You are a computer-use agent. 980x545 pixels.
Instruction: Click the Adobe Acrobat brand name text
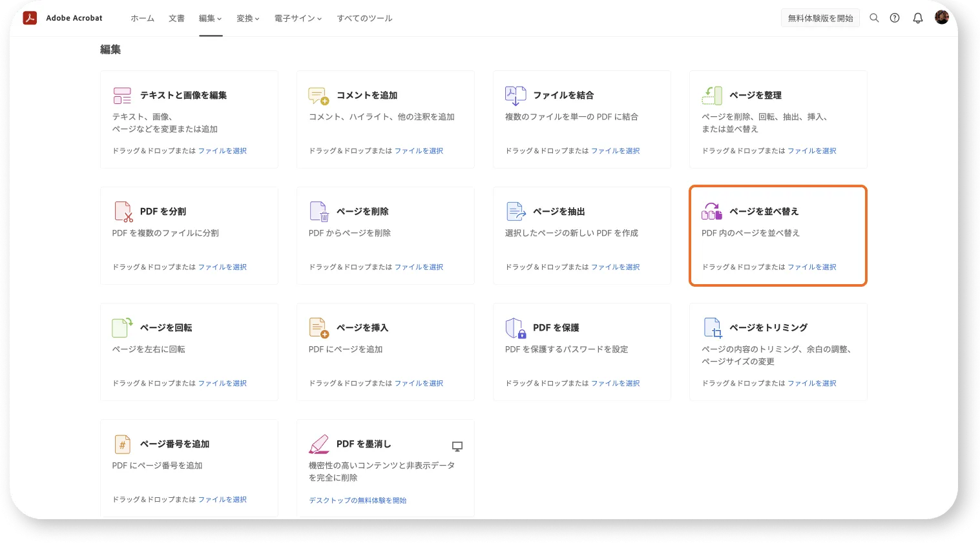[x=74, y=18]
